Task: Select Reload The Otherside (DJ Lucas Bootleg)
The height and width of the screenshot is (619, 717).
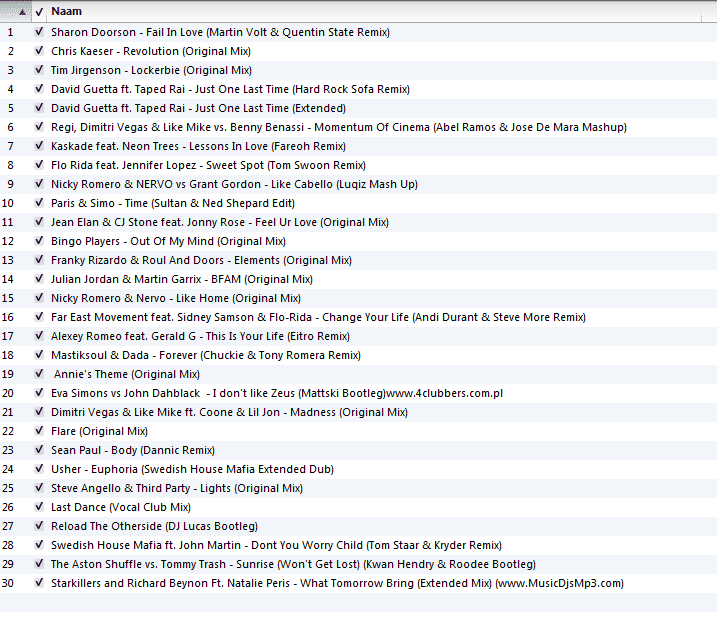Action: click(154, 526)
